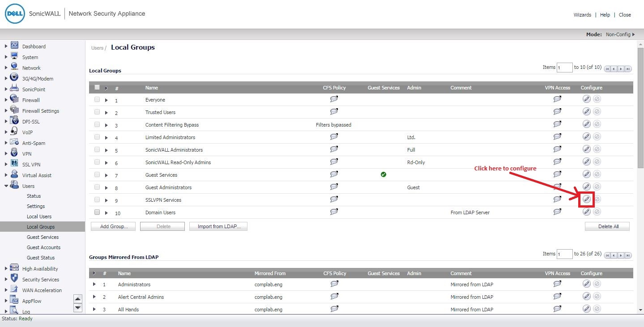Viewport: 644px width, 327px height.
Task: Check the SonicWALL Administrators checkbox
Action: pyautogui.click(x=97, y=149)
